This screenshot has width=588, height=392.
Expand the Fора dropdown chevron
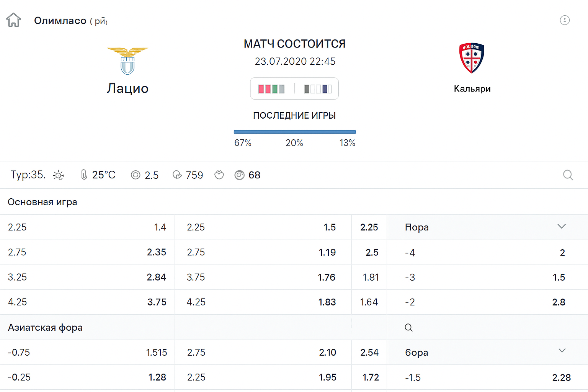(562, 227)
